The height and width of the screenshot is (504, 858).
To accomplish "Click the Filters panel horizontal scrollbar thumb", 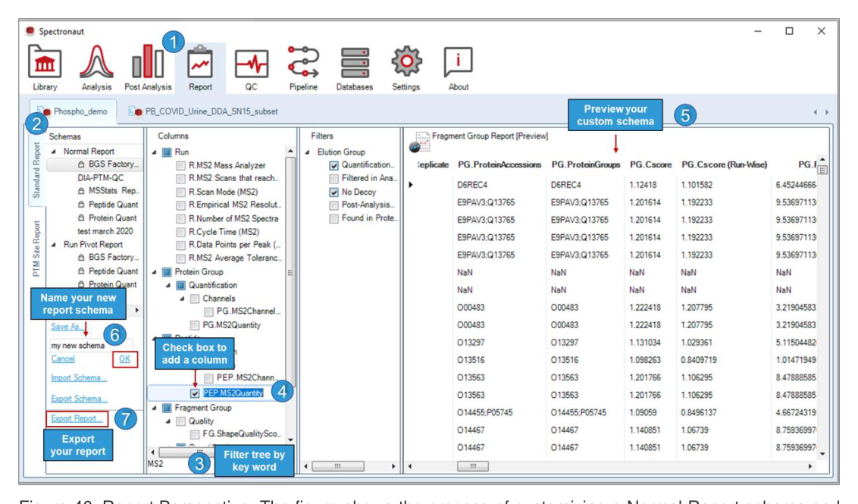I will (x=337, y=466).
